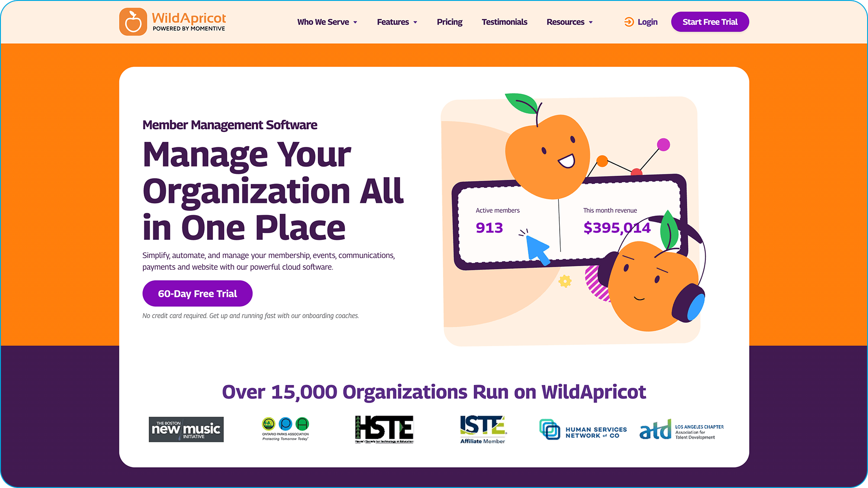Click Over 15,000 Organizations Run on WildApricot heading
Screen dimensions: 868x488
[434, 392]
